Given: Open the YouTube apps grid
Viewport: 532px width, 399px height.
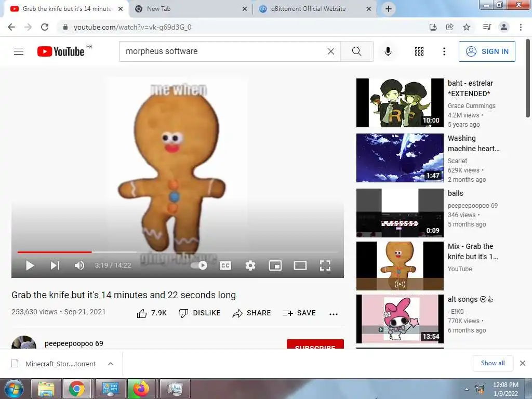Looking at the screenshot, I should pyautogui.click(x=419, y=51).
